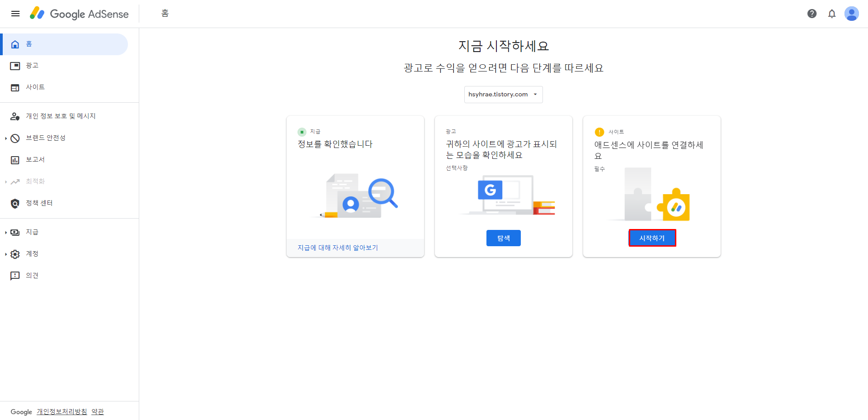Expand the 지급 section arrow
Screen dimensions: 868x420
5,233
